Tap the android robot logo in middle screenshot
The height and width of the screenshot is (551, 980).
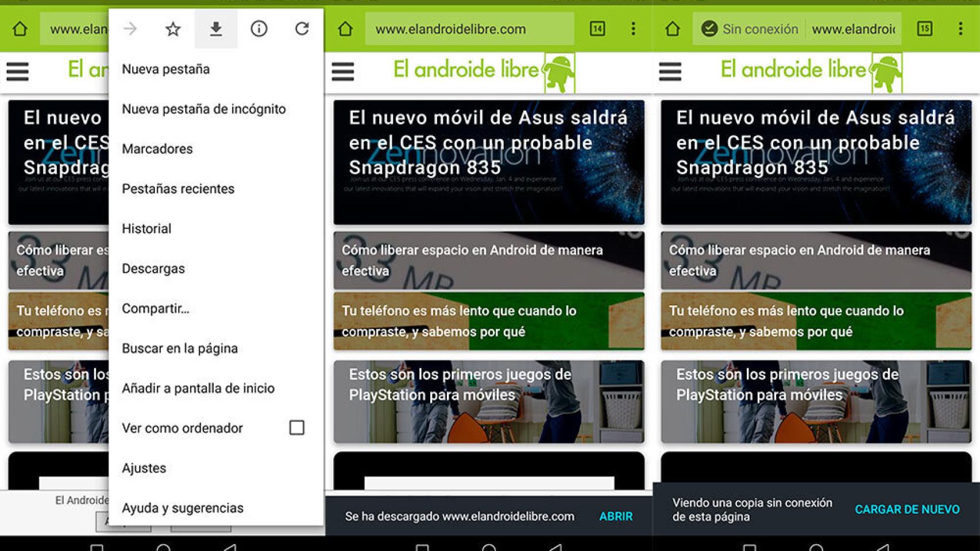(x=560, y=73)
